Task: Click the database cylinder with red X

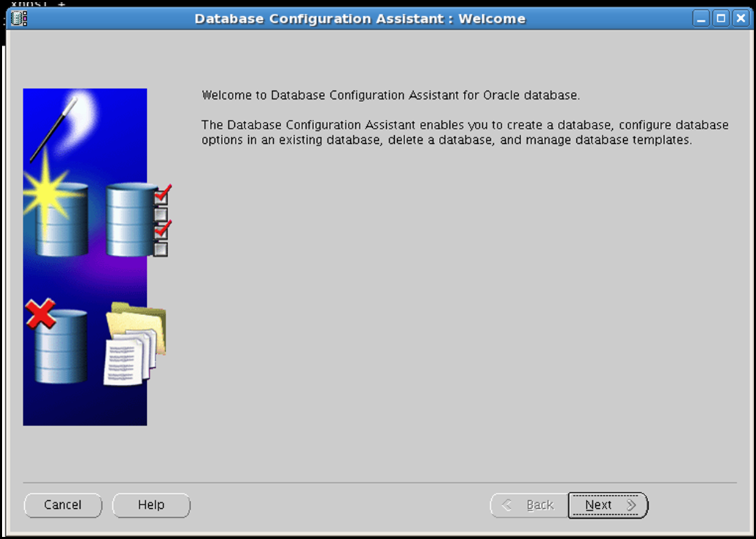Action: (x=57, y=341)
